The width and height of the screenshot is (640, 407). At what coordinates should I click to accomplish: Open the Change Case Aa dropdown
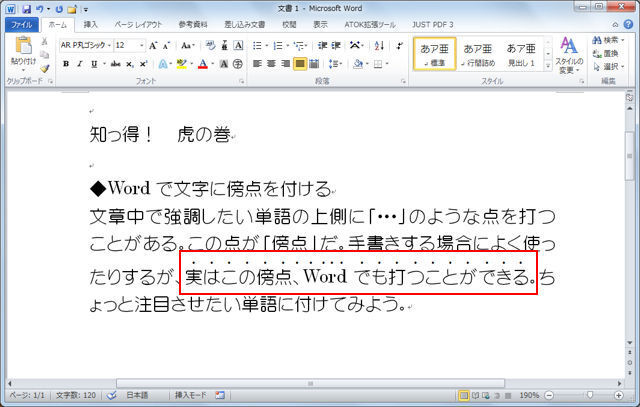tap(188, 45)
